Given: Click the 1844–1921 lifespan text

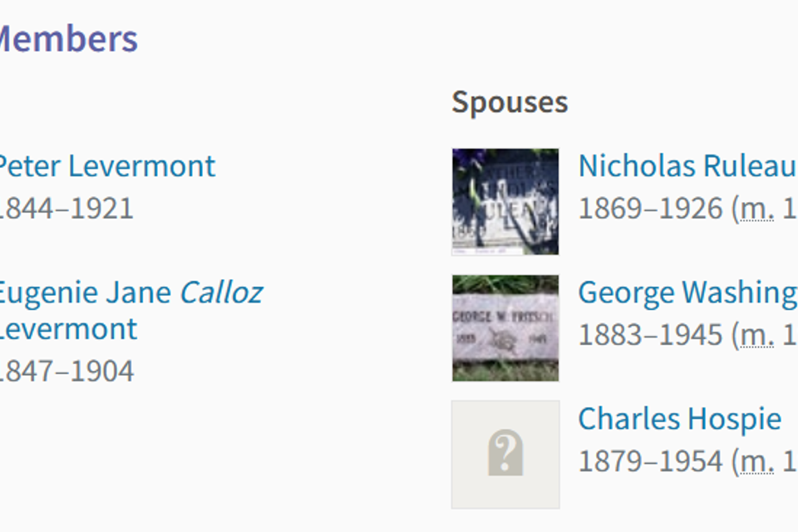Looking at the screenshot, I should click(x=66, y=209).
